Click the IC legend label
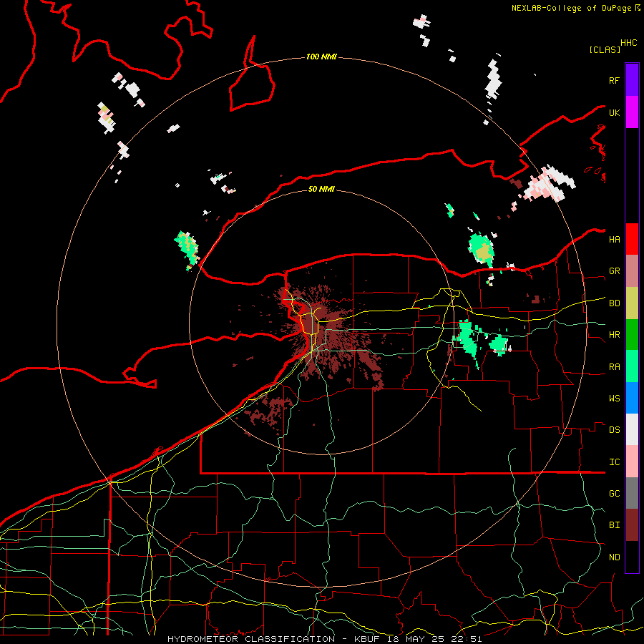Image resolution: width=644 pixels, height=644 pixels. pos(615,462)
